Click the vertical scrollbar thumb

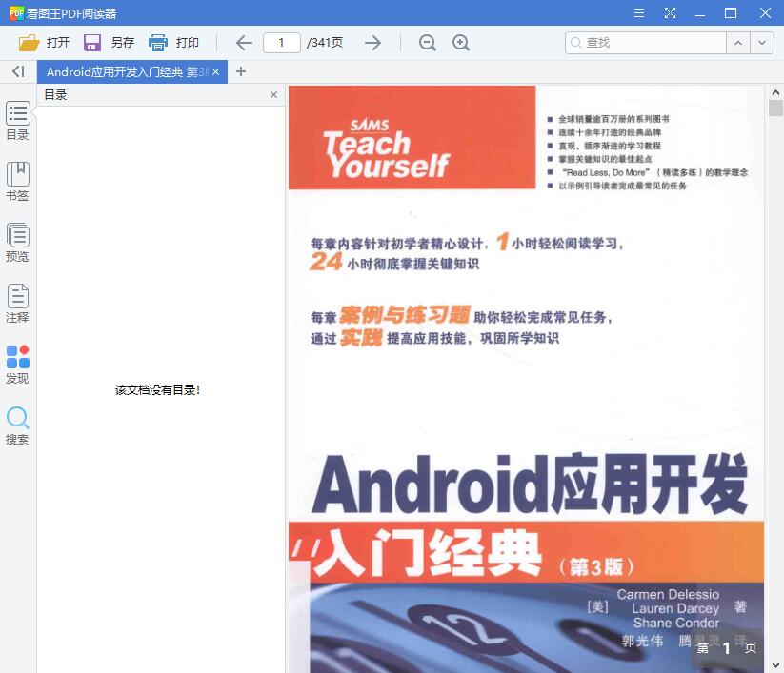click(775, 108)
